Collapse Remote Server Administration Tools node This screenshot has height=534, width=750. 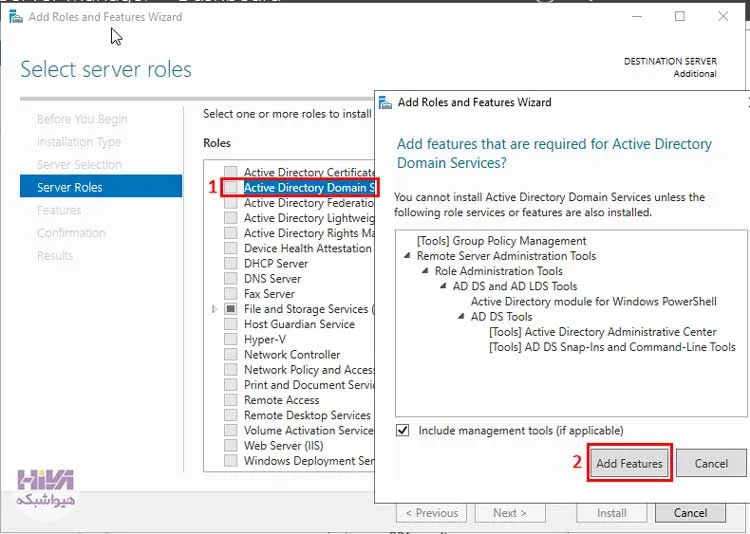tap(407, 256)
